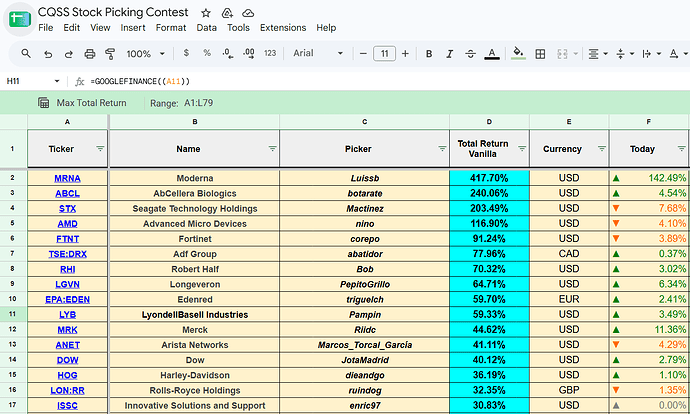Click the merge cells icon
The width and height of the screenshot is (690, 414).
[562, 54]
